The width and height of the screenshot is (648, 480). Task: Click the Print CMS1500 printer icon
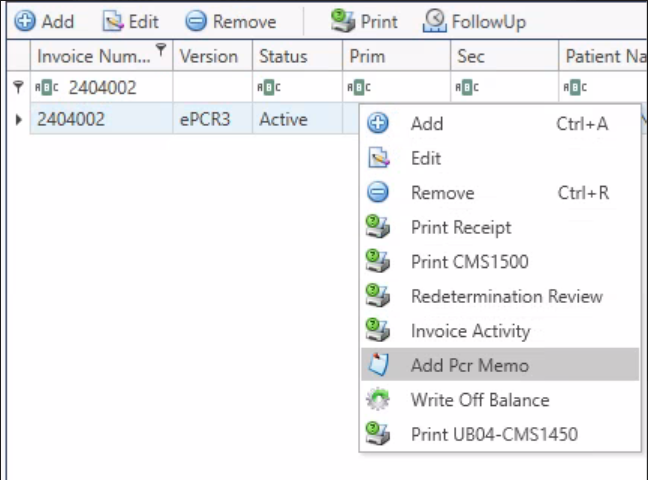[x=378, y=262]
